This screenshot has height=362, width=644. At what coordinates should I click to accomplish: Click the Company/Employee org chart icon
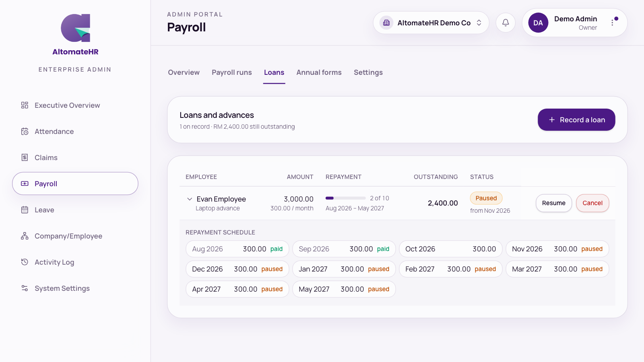[25, 236]
